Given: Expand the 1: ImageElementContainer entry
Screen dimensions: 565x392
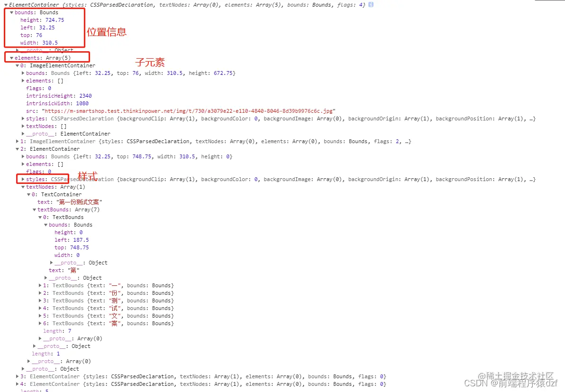Looking at the screenshot, I should point(17,142).
